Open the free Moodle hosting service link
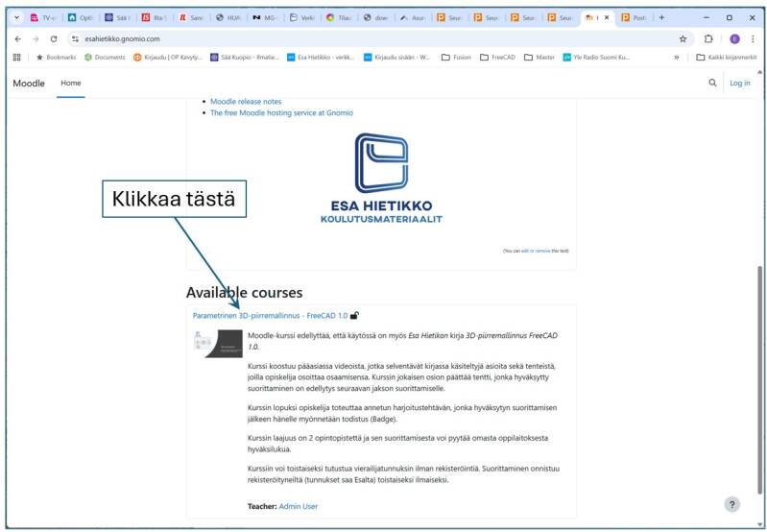 [x=281, y=112]
